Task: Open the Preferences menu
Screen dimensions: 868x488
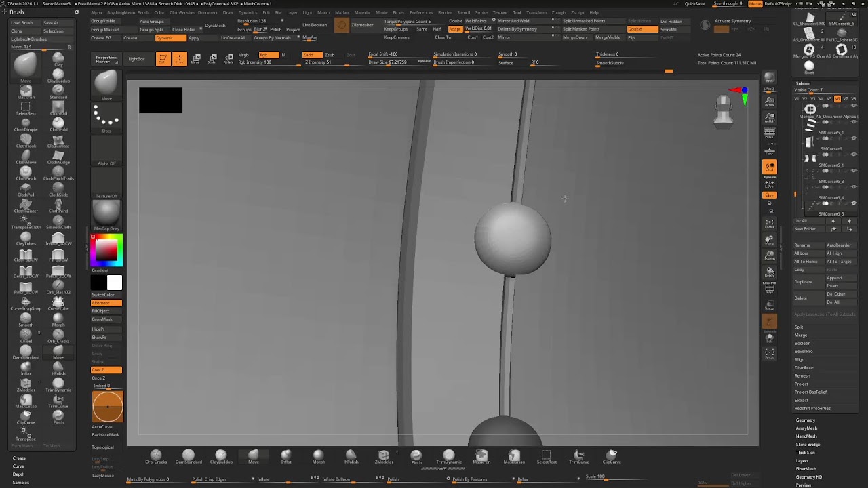Action: pos(421,12)
